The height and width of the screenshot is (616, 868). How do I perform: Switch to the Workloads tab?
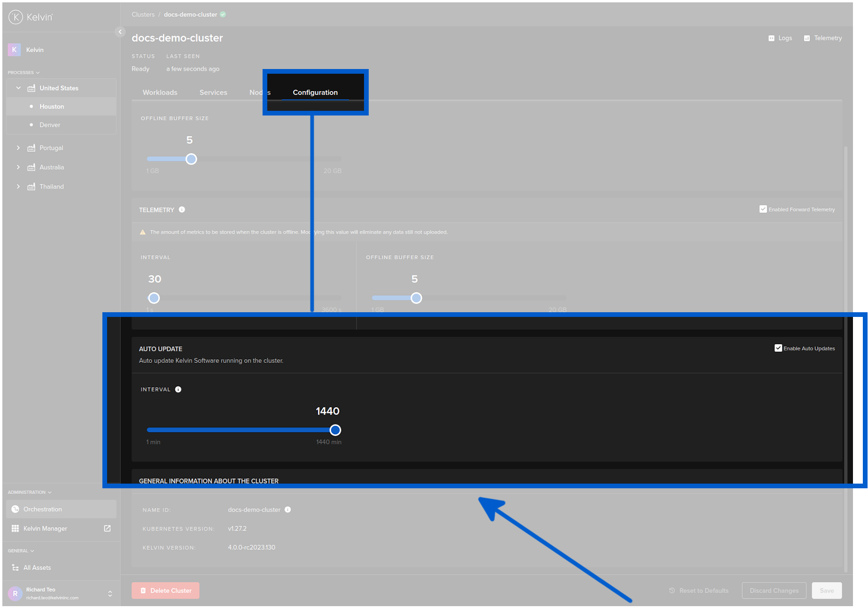[160, 92]
